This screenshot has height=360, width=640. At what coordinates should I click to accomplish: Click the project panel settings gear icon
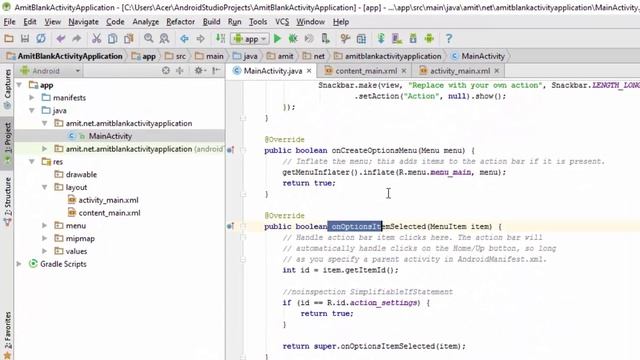pyautogui.click(x=199, y=71)
